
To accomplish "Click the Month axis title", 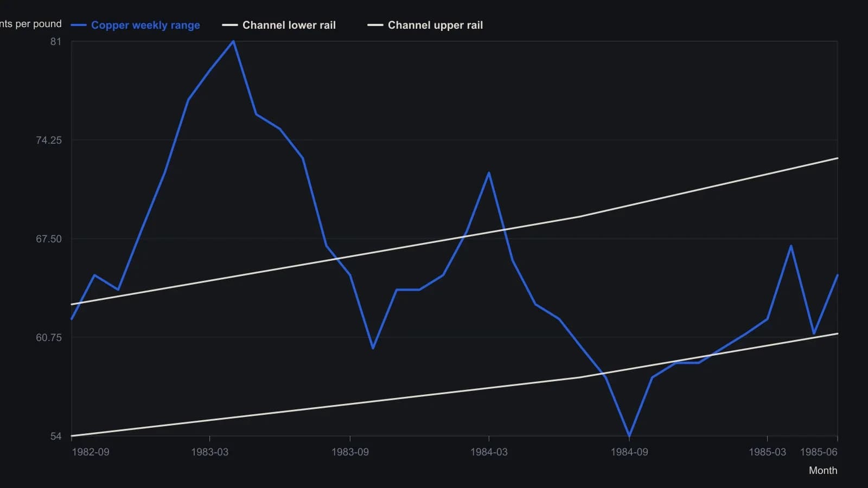I will click(x=823, y=471).
